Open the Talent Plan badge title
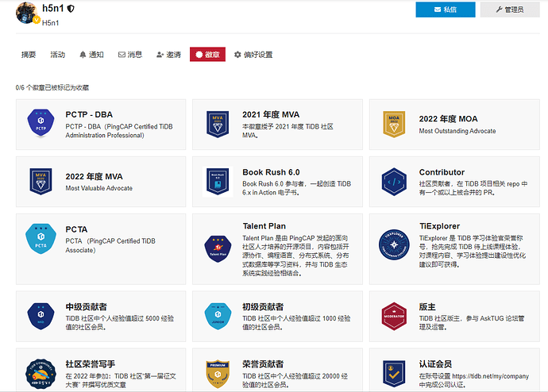 [x=264, y=226]
